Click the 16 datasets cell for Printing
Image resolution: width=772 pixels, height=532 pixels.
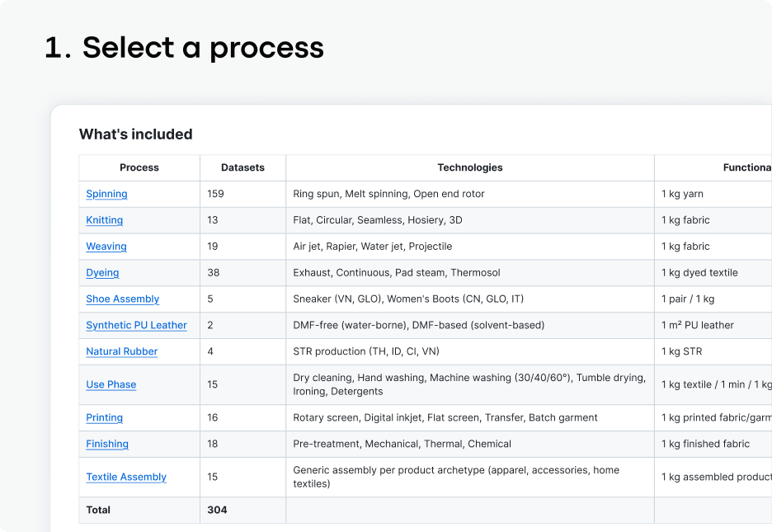pyautogui.click(x=242, y=417)
